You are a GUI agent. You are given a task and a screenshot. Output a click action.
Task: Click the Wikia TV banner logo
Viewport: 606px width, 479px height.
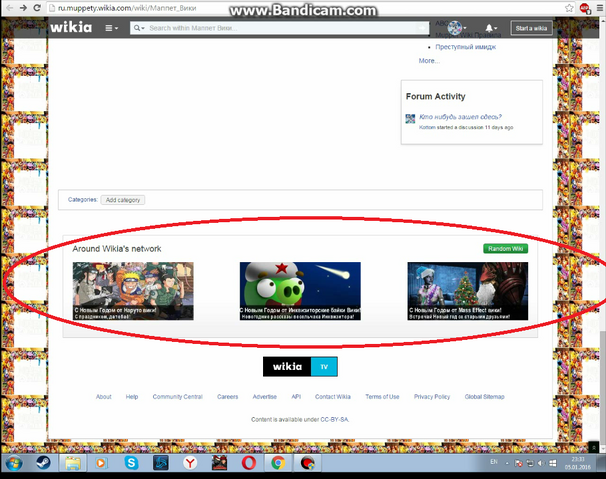pyautogui.click(x=300, y=366)
